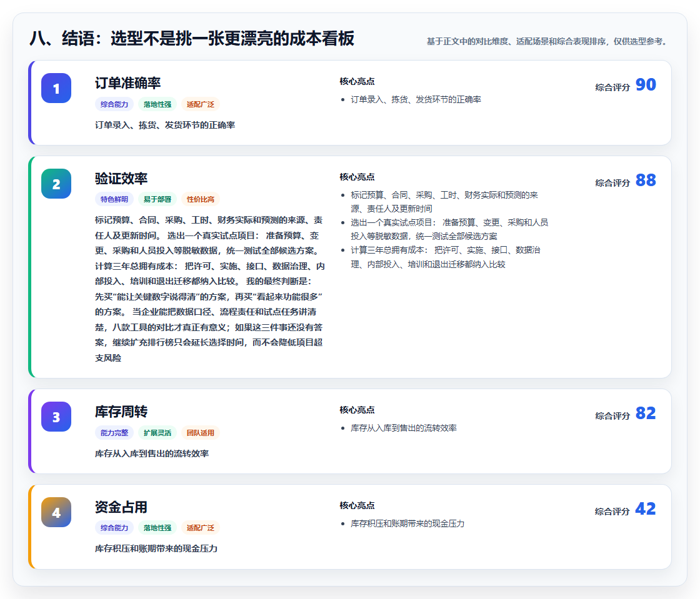Click the score value 42

646,509
